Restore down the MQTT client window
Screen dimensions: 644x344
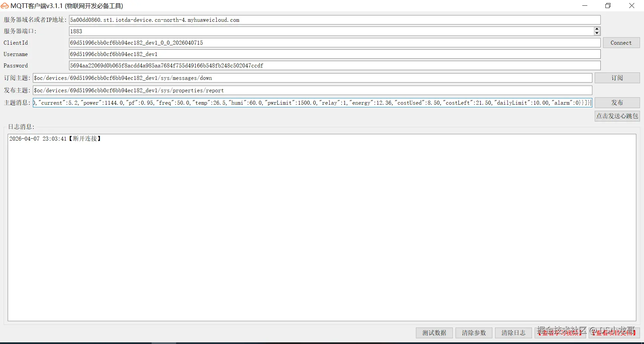[x=608, y=6]
